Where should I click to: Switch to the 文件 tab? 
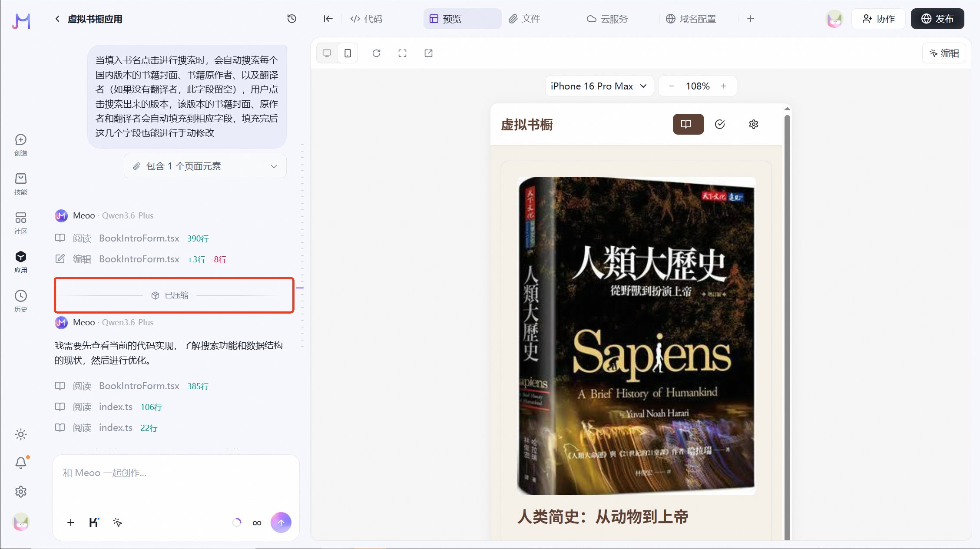[x=524, y=19]
